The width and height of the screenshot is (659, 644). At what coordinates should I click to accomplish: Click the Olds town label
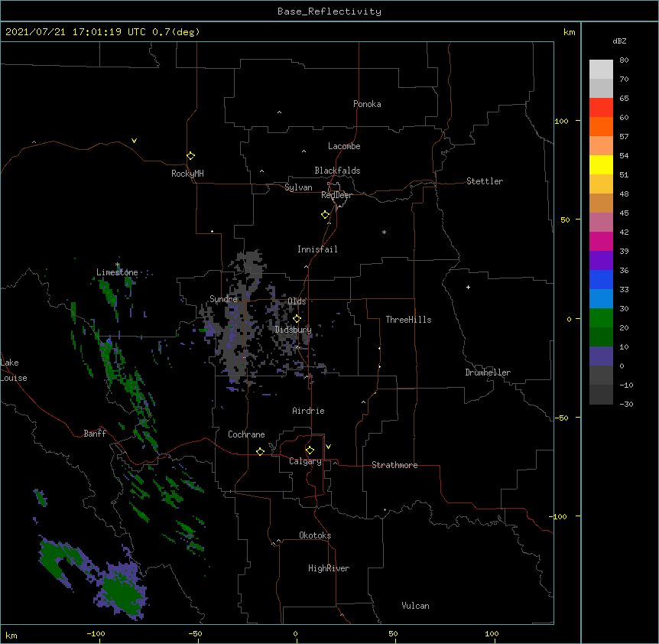click(x=297, y=301)
